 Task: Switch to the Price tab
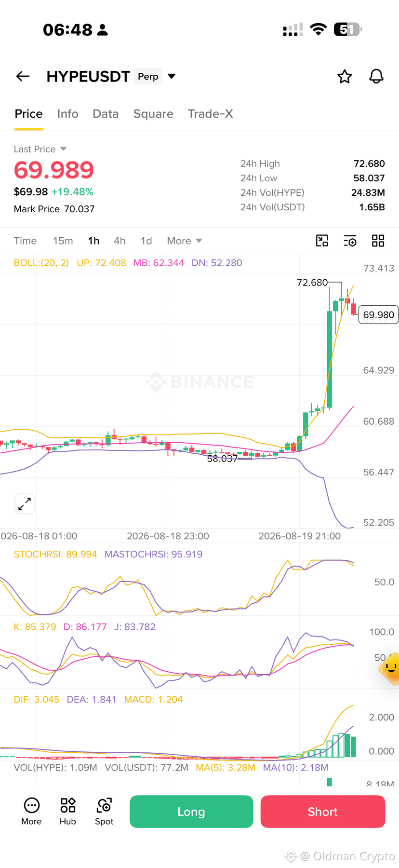(x=29, y=114)
